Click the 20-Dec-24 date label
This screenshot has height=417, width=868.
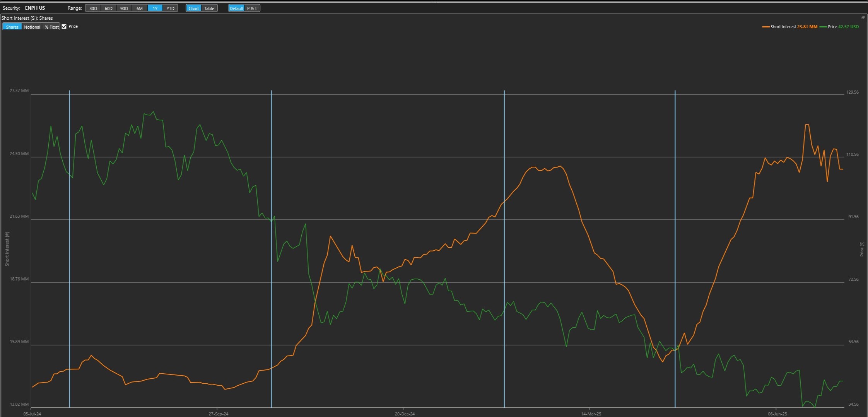(405, 414)
